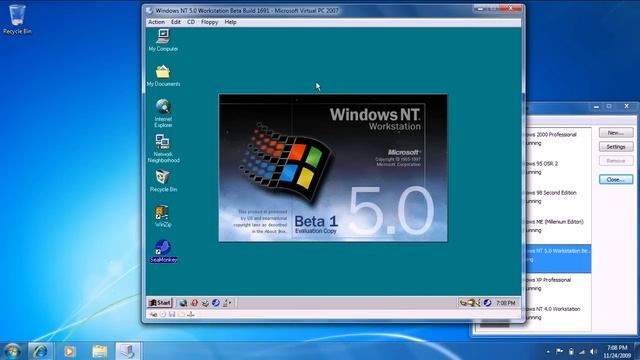Launch Internet Explorer from VM quick launch

183,303
